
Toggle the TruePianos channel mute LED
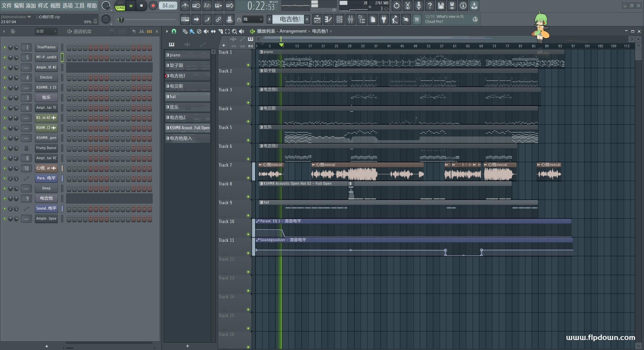pos(4,47)
